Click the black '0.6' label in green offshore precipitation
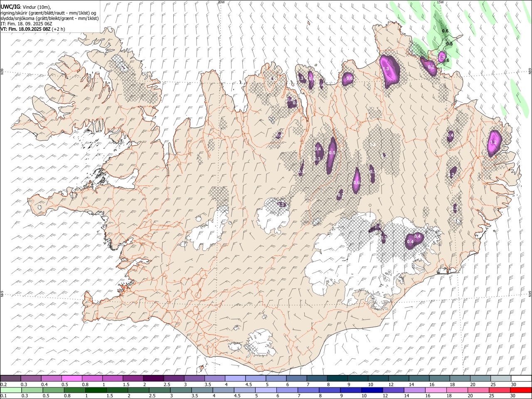Viewport: 532px width, 399px height. pyautogui.click(x=445, y=31)
